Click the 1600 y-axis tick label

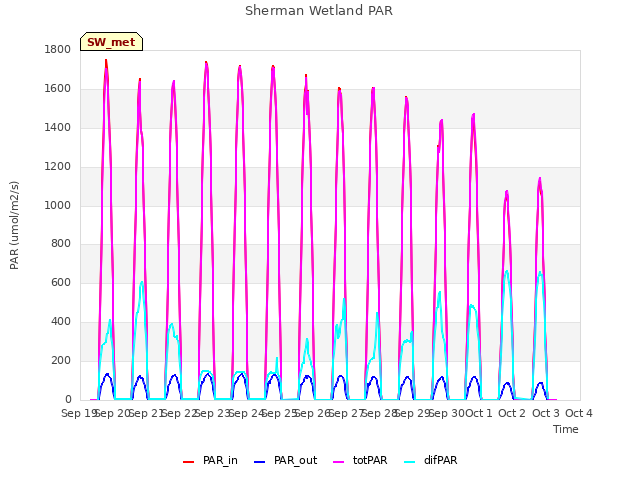58,89
